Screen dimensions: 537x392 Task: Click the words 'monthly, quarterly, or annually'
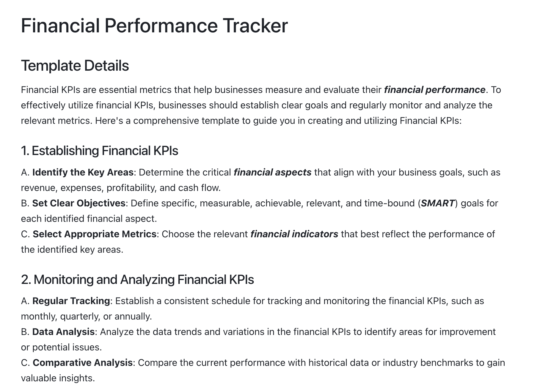pyautogui.click(x=86, y=316)
